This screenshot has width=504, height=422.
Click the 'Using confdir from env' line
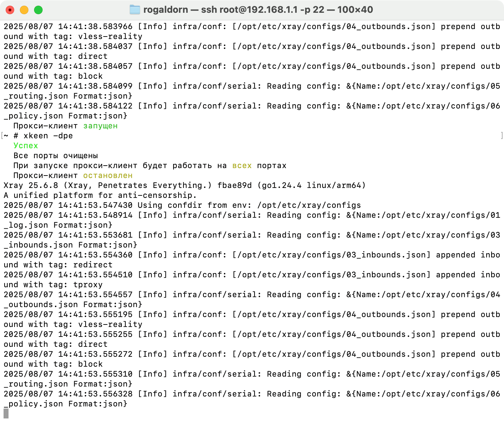(182, 205)
